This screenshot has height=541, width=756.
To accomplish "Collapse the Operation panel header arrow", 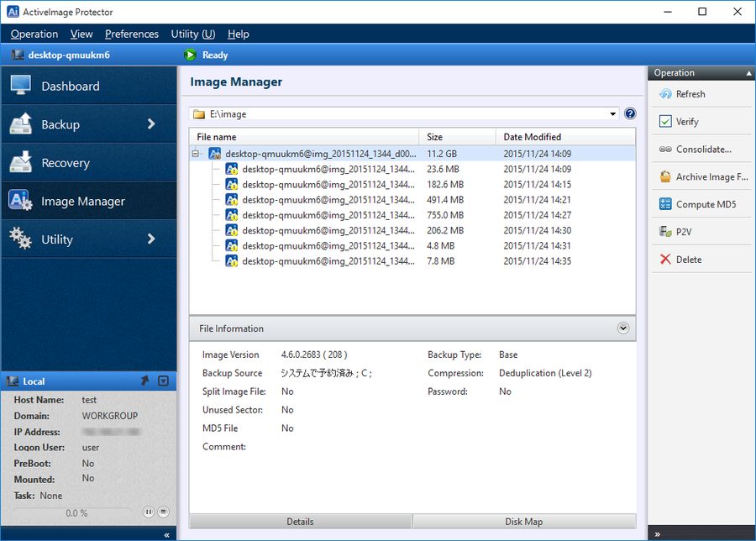I will pos(748,73).
